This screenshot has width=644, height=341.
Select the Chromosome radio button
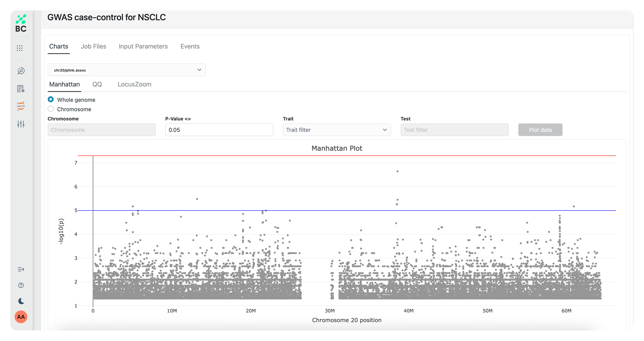pos(51,109)
